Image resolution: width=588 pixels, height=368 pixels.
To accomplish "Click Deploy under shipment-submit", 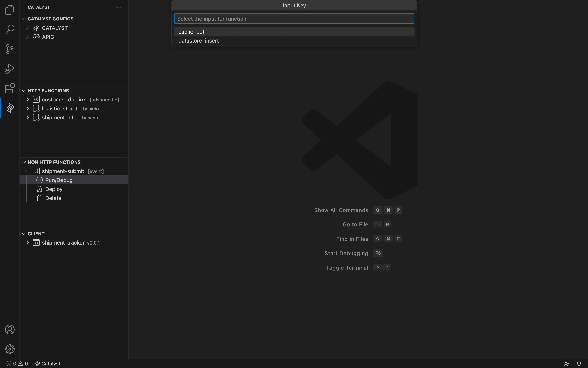I will click(x=54, y=189).
